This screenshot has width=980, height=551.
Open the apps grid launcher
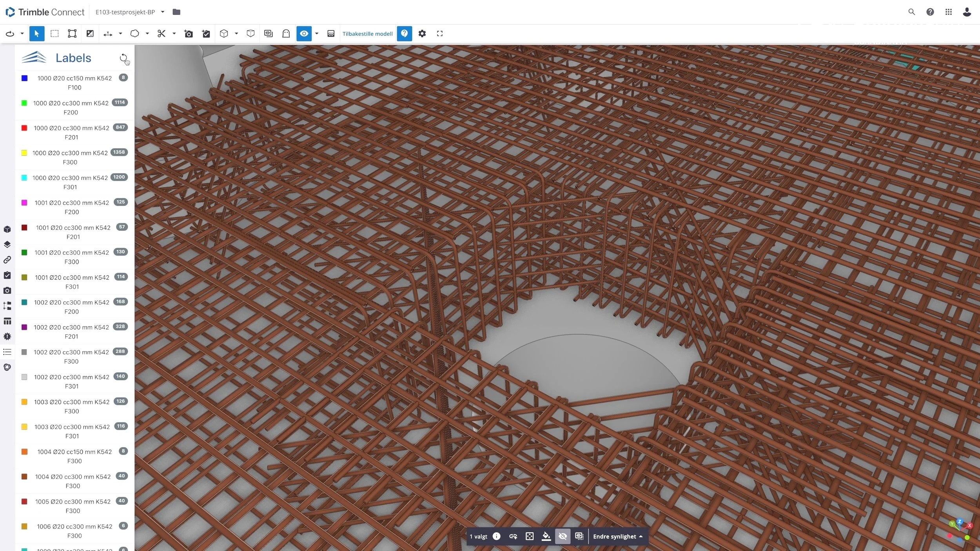tap(949, 12)
